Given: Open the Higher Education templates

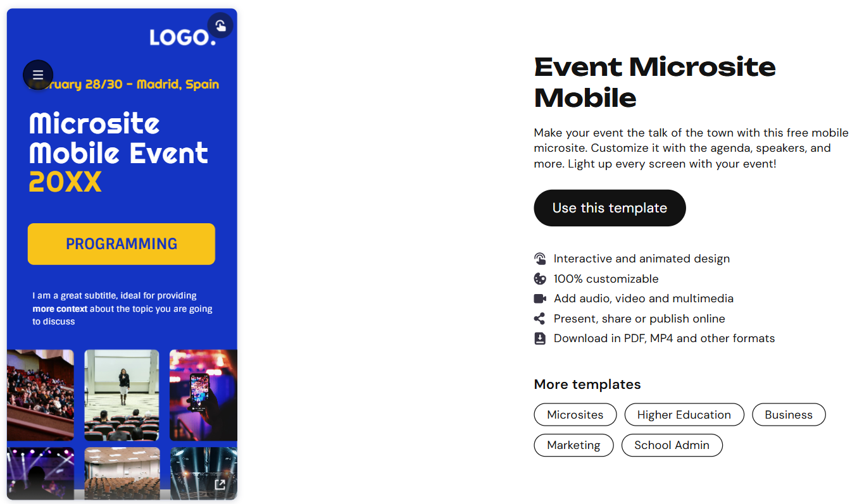Looking at the screenshot, I should pos(684,414).
